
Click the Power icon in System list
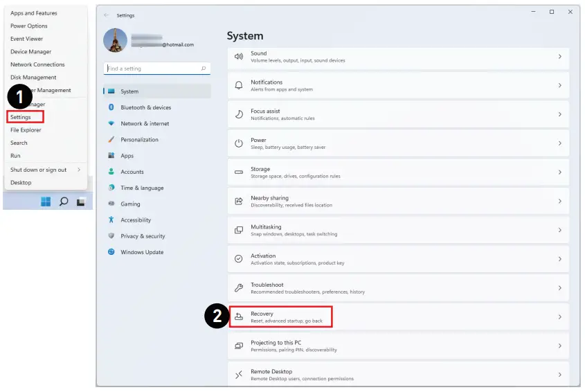(x=239, y=143)
